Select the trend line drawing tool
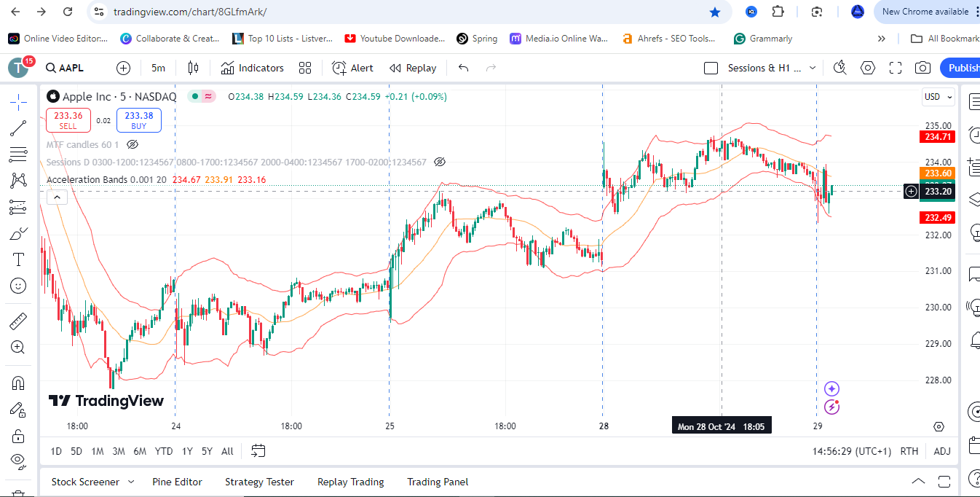980x497 pixels. [x=18, y=128]
